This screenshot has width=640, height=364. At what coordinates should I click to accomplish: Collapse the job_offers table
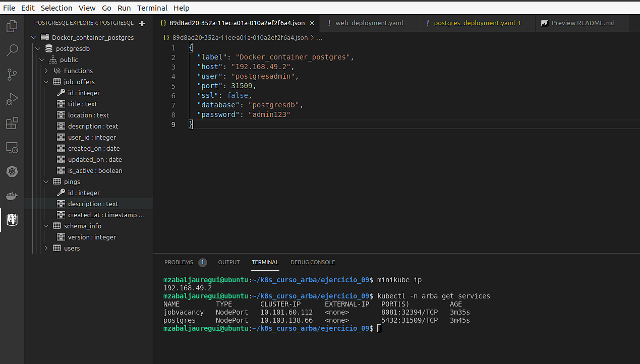(x=46, y=82)
